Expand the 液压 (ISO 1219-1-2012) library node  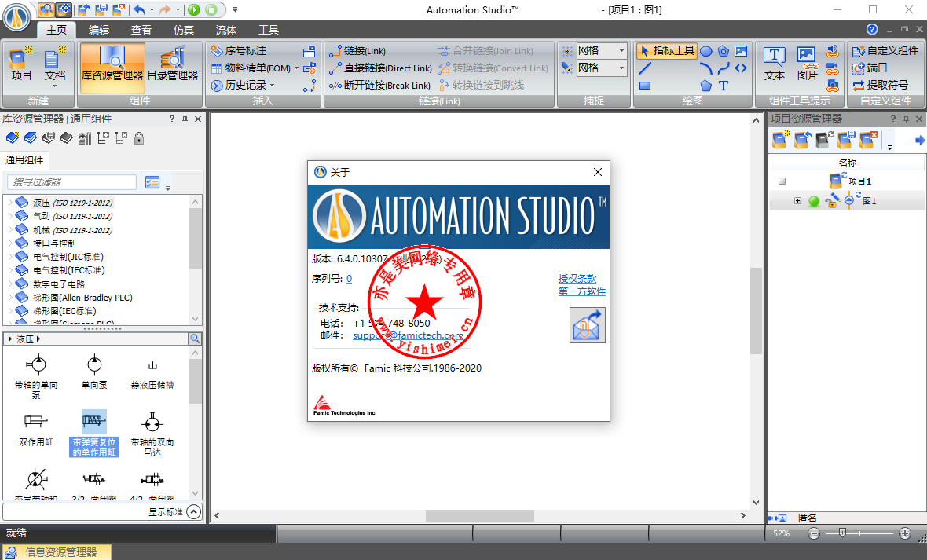click(x=9, y=202)
